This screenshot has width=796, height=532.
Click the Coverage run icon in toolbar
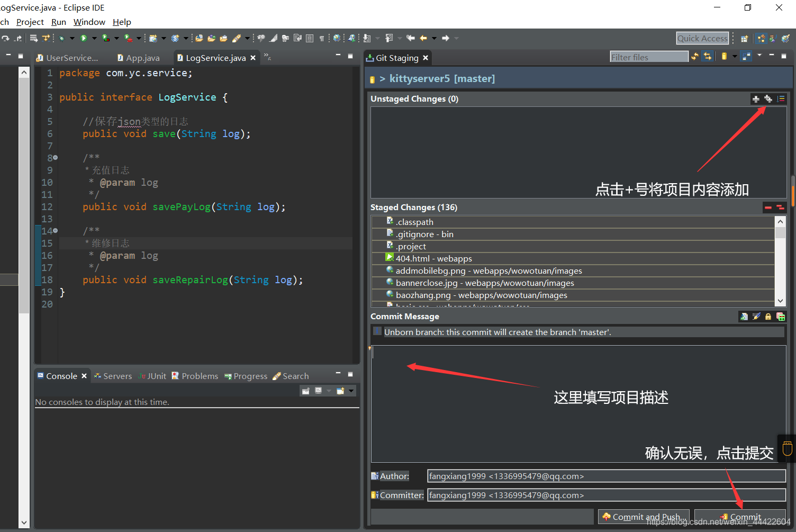(x=105, y=38)
